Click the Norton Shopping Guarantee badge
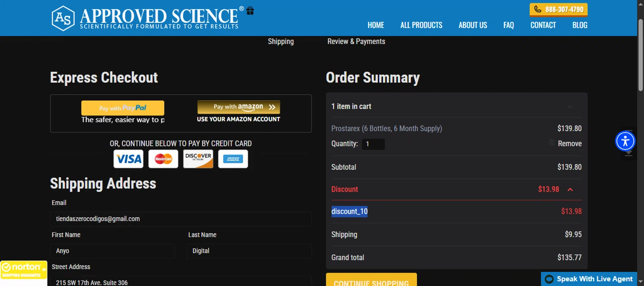 (x=24, y=270)
